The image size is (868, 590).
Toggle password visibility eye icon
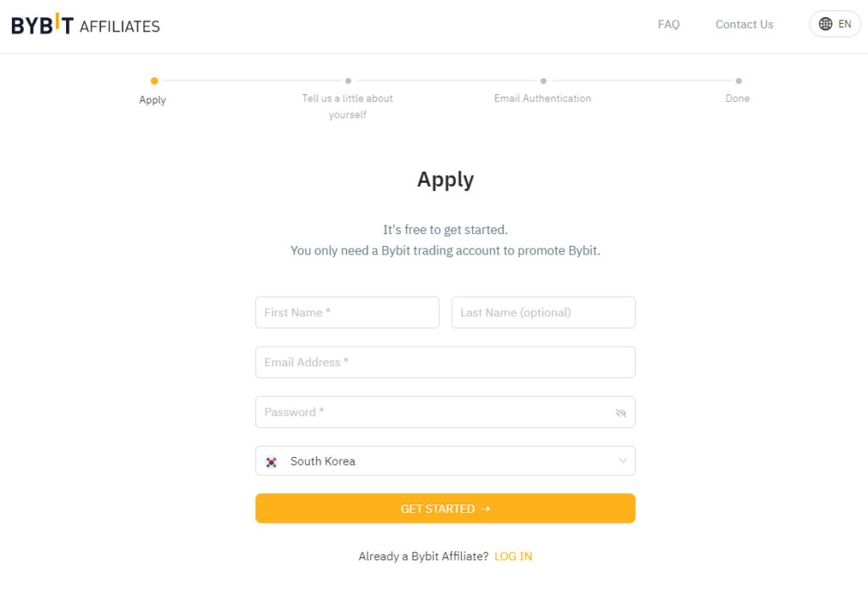point(620,413)
